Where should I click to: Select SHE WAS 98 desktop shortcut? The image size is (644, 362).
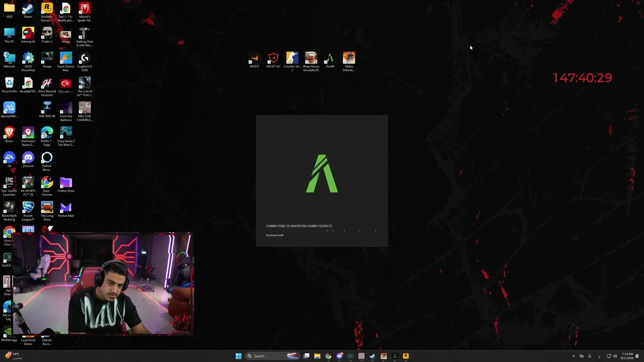pyautogui.click(x=47, y=110)
